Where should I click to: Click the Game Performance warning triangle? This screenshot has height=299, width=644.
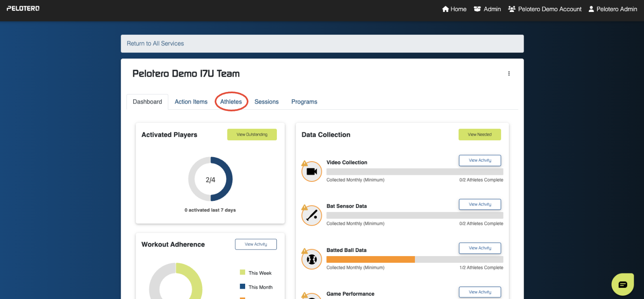(304, 295)
